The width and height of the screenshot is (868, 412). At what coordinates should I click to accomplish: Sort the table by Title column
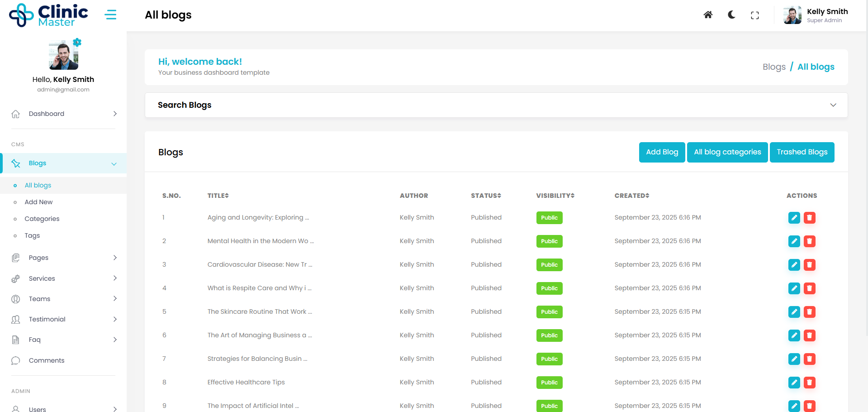click(218, 196)
